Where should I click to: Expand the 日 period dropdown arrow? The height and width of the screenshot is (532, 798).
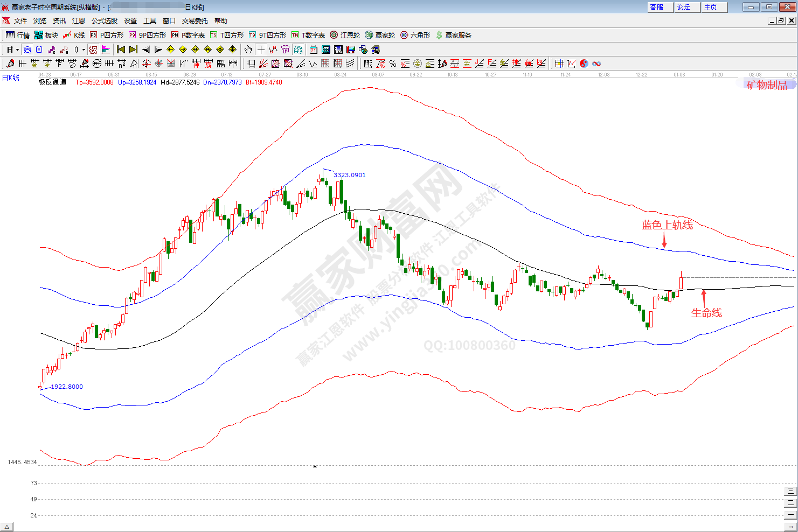pos(17,50)
